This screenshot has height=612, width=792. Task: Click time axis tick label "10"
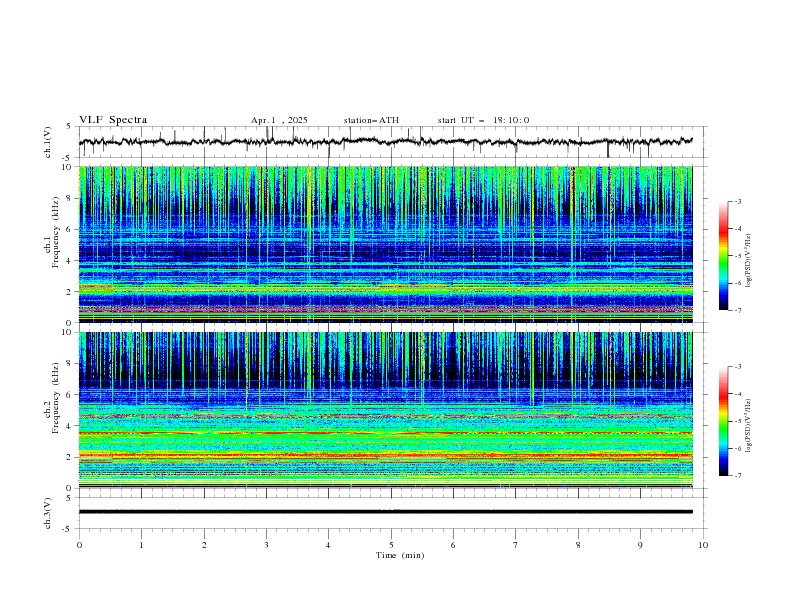coord(703,545)
